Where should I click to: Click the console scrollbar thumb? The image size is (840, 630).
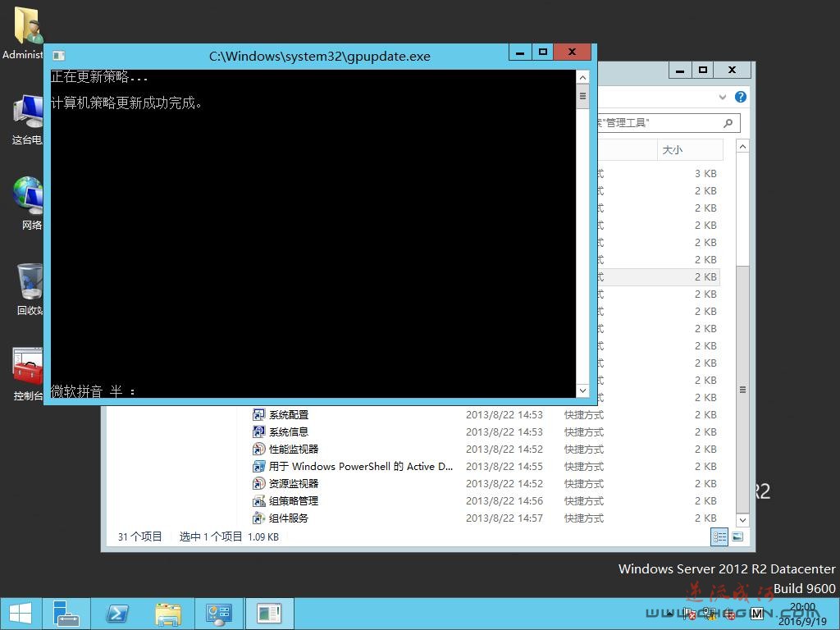[x=582, y=97]
